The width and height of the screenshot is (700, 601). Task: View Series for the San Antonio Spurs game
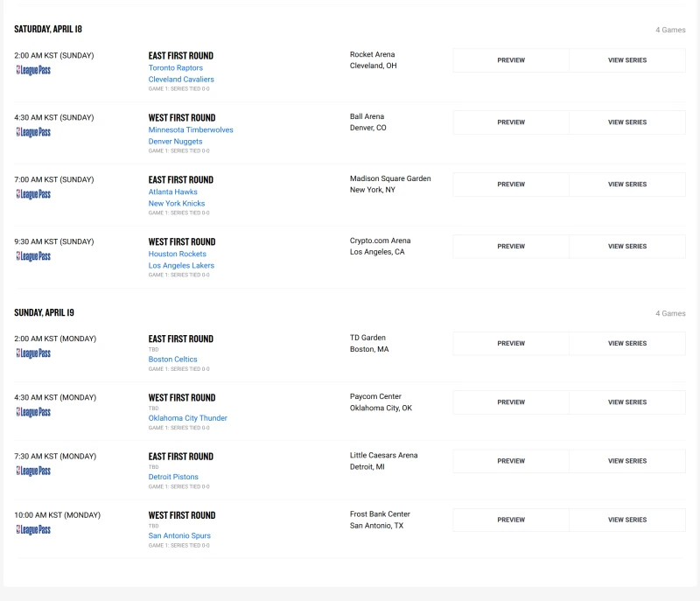[x=627, y=520]
